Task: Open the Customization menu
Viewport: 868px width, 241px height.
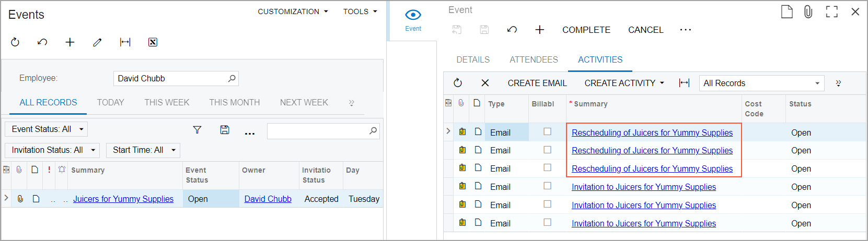Action: pos(293,11)
